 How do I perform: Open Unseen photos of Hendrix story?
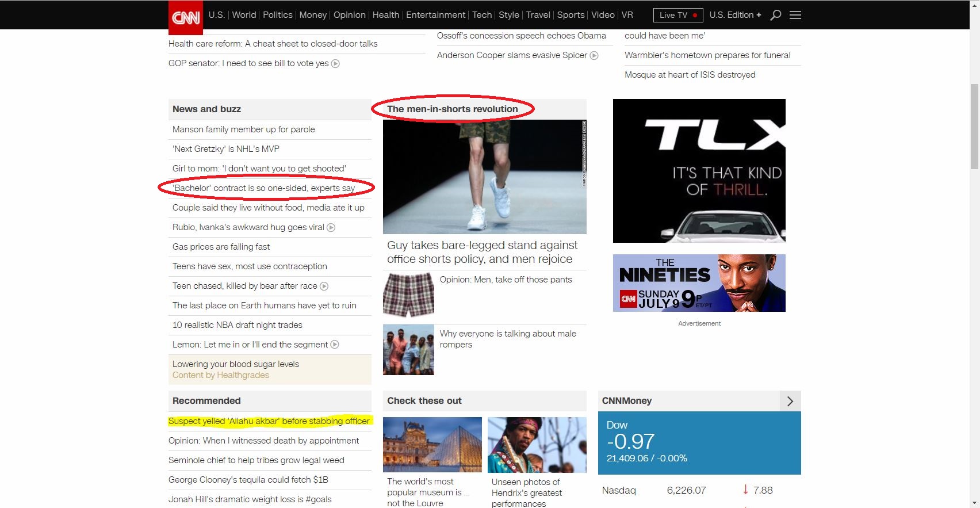(x=527, y=492)
